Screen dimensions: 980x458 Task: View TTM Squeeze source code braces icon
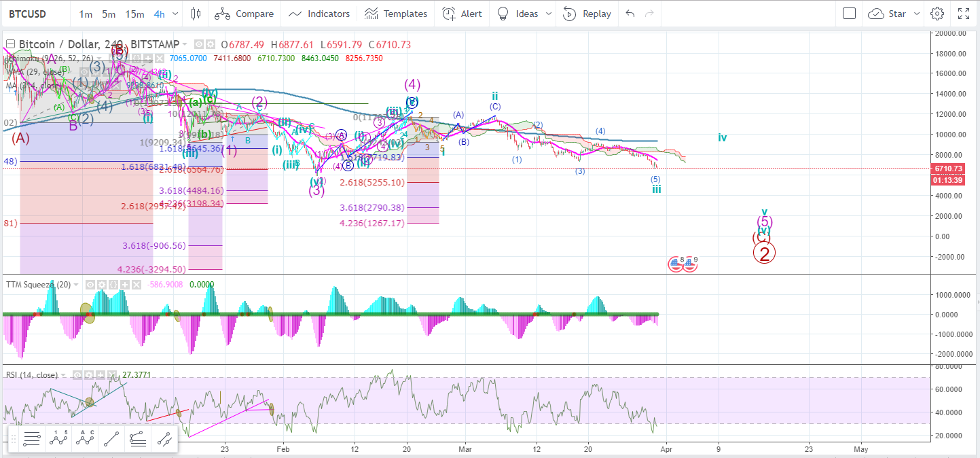point(113,285)
